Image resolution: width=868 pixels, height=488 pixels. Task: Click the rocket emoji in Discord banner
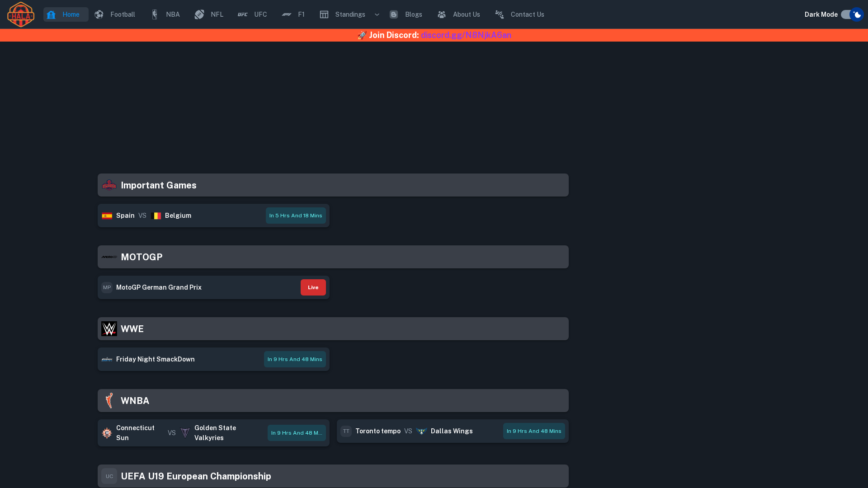coord(362,35)
